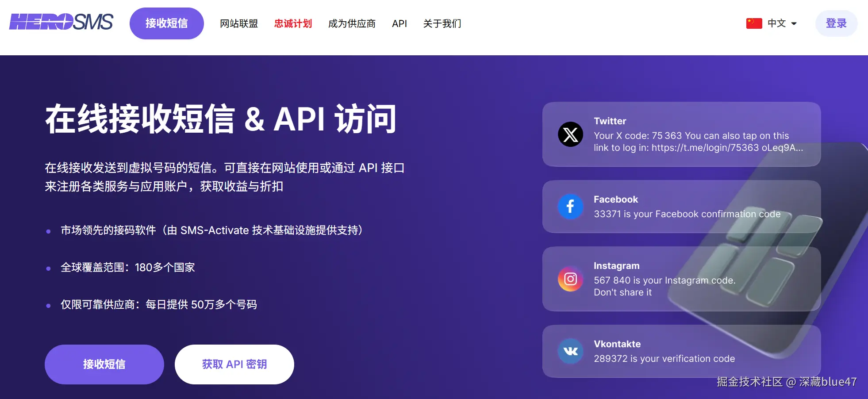Click the 获取 API 密钥 button
This screenshot has height=399, width=868.
pyautogui.click(x=234, y=364)
